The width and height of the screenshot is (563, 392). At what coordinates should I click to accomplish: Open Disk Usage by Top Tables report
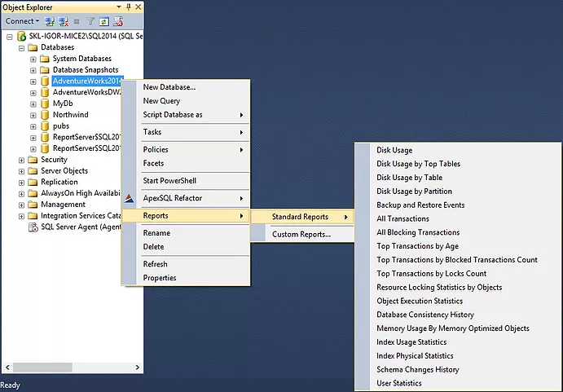point(458,164)
